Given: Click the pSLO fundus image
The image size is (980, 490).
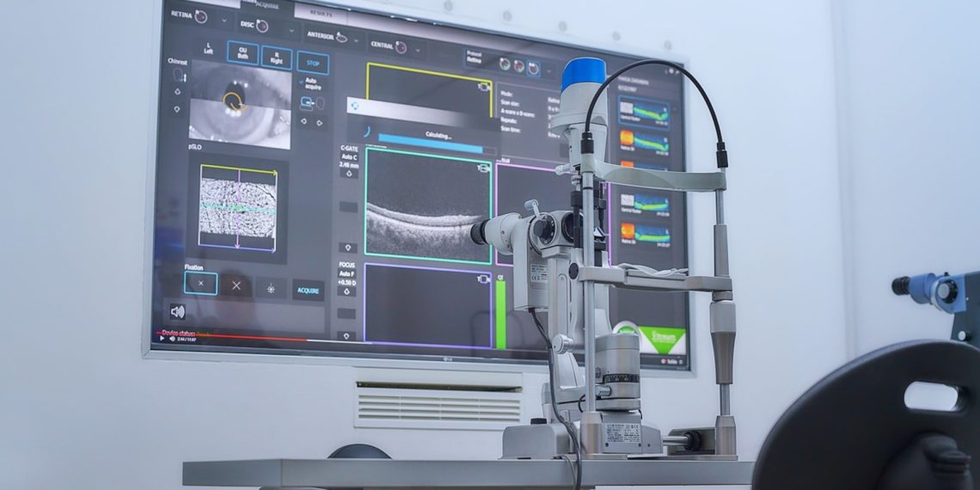Looking at the screenshot, I should 237,207.
